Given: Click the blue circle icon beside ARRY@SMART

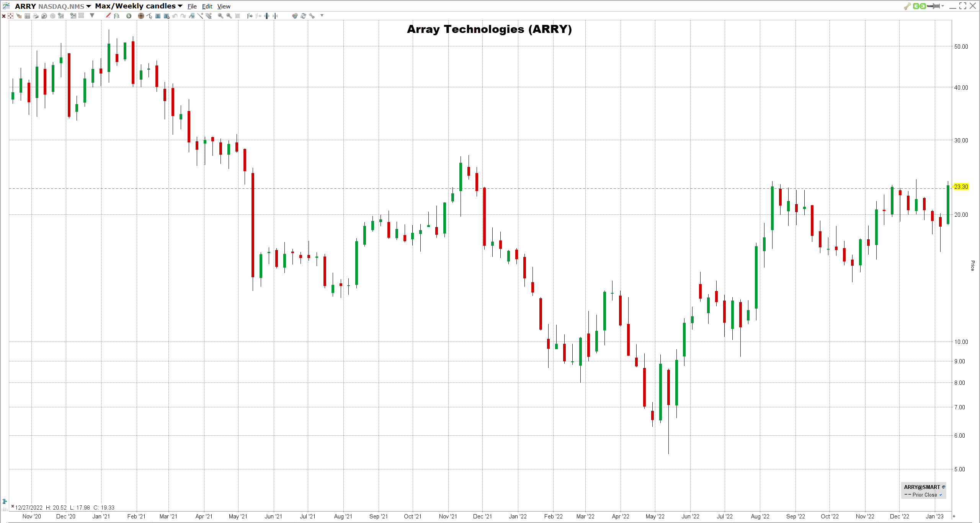Looking at the screenshot, I should (x=943, y=487).
